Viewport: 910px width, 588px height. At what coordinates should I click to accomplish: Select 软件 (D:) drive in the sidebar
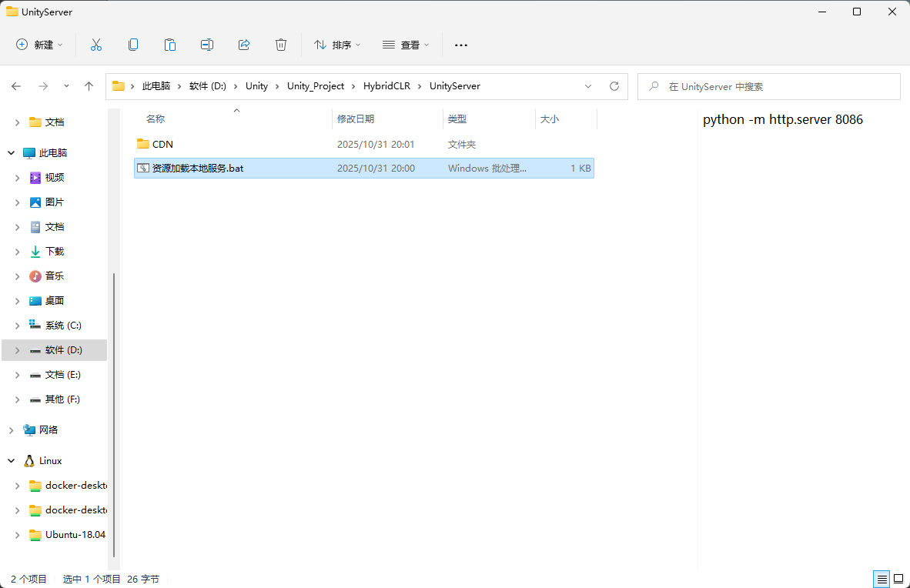pos(55,350)
